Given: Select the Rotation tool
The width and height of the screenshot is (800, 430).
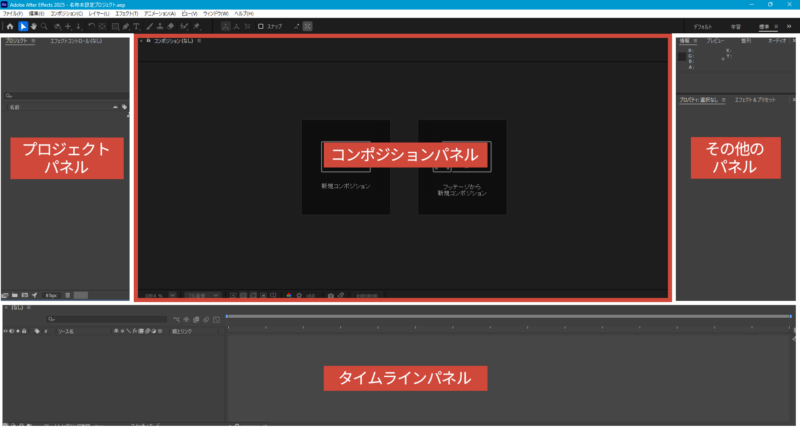Looking at the screenshot, I should point(91,26).
